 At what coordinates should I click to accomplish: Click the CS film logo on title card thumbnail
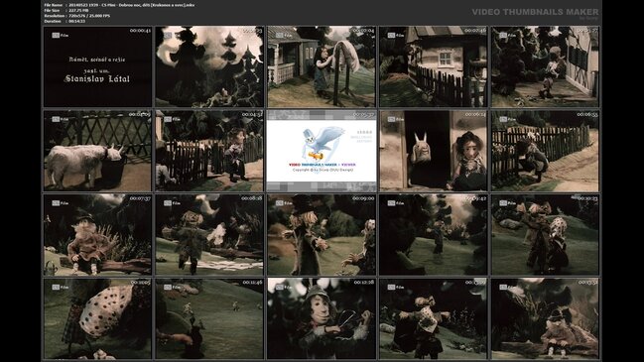click(61, 36)
